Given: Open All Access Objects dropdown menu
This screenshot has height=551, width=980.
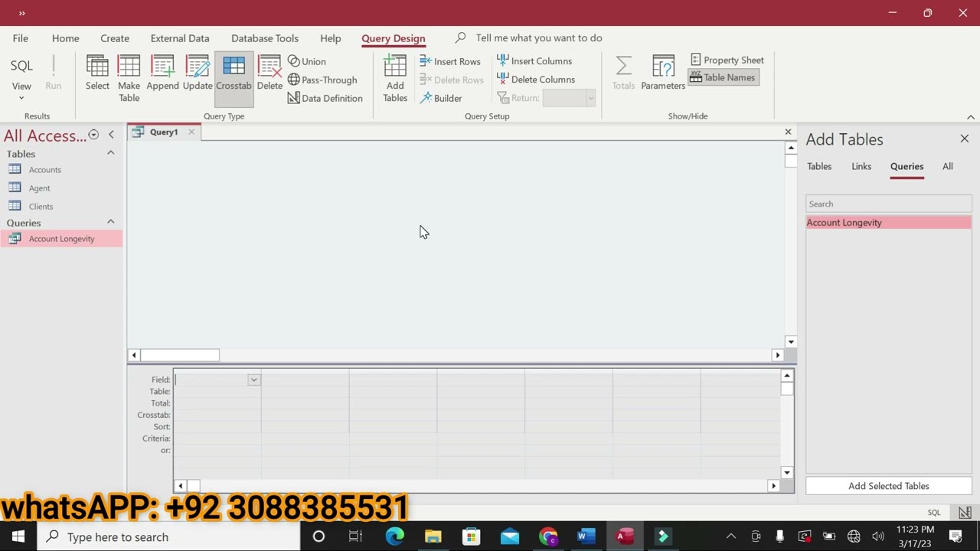Looking at the screenshot, I should click(93, 135).
